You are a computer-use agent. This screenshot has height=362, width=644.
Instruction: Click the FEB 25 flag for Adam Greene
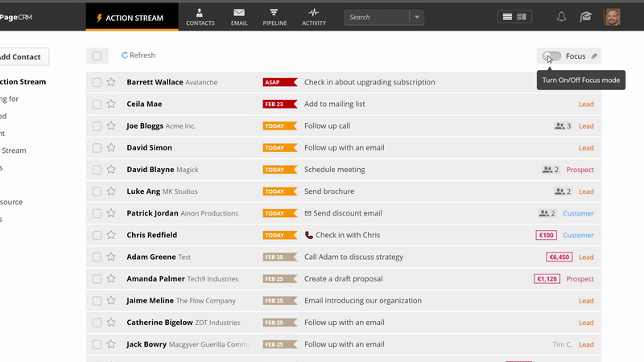(x=279, y=257)
